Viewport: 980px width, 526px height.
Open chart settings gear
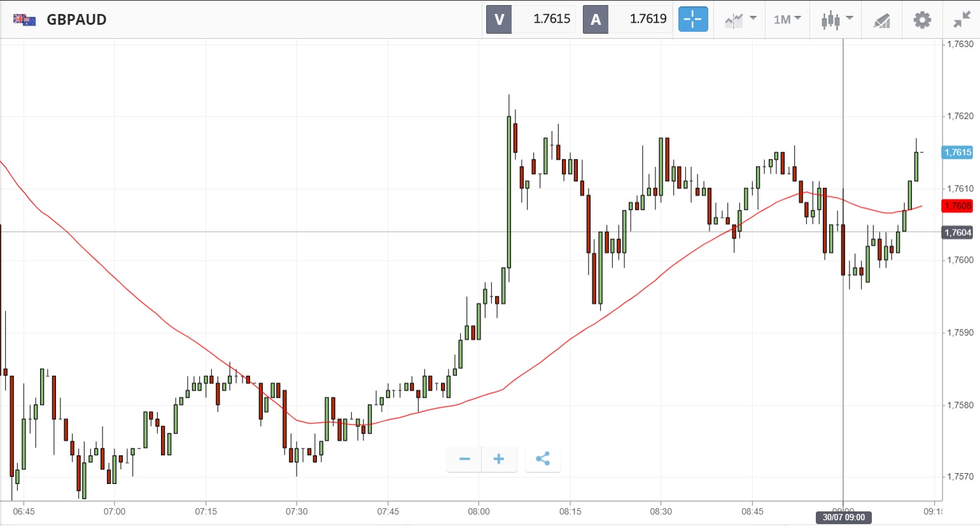point(922,20)
